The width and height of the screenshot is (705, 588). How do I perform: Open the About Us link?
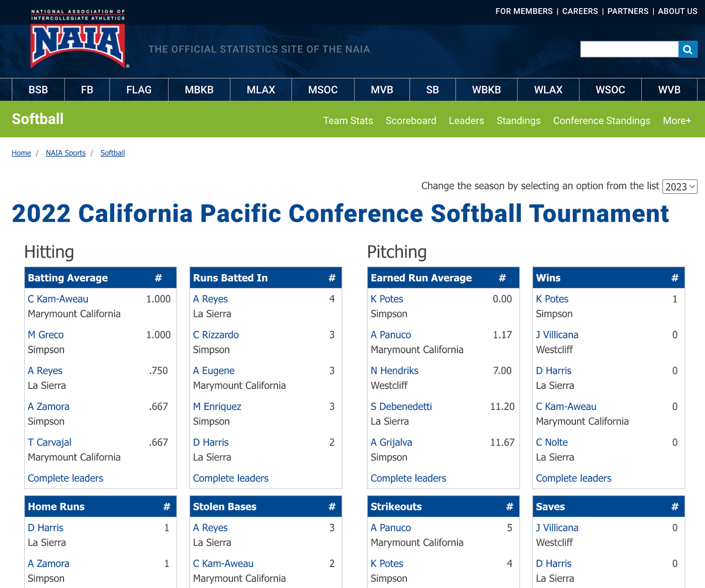pos(678,11)
